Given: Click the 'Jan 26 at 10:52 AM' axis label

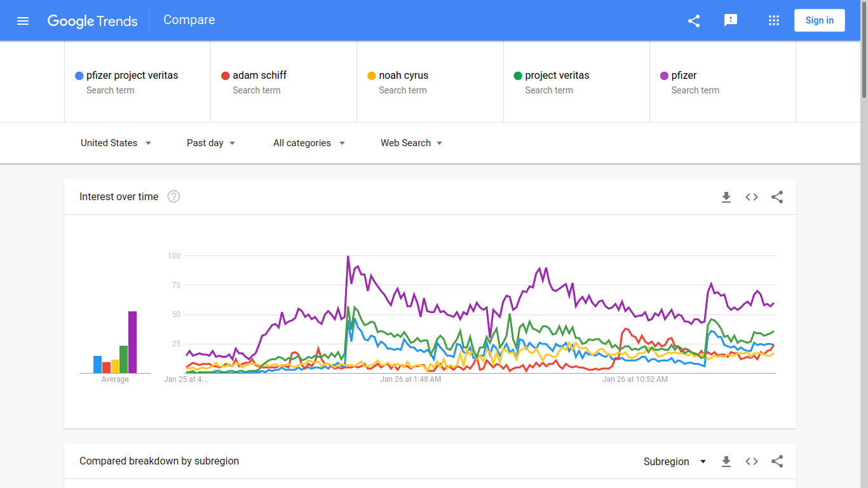Looking at the screenshot, I should click(x=635, y=379).
